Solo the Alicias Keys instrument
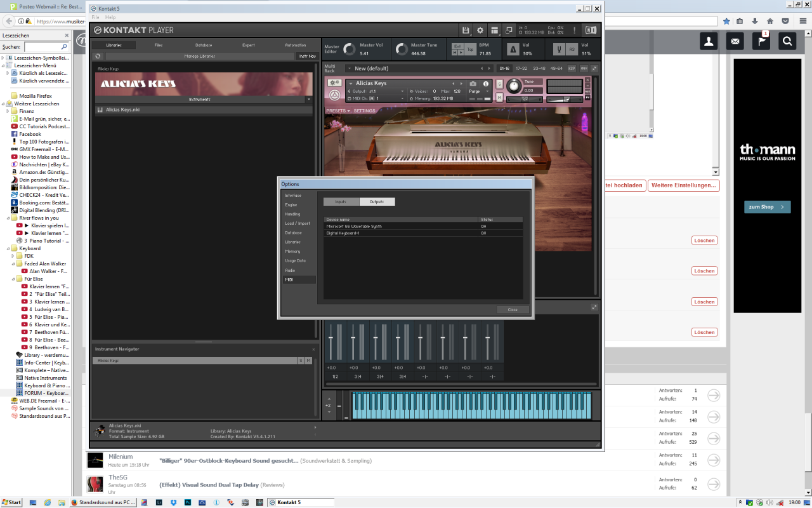Screen dimensions: 812x508 (x=499, y=84)
